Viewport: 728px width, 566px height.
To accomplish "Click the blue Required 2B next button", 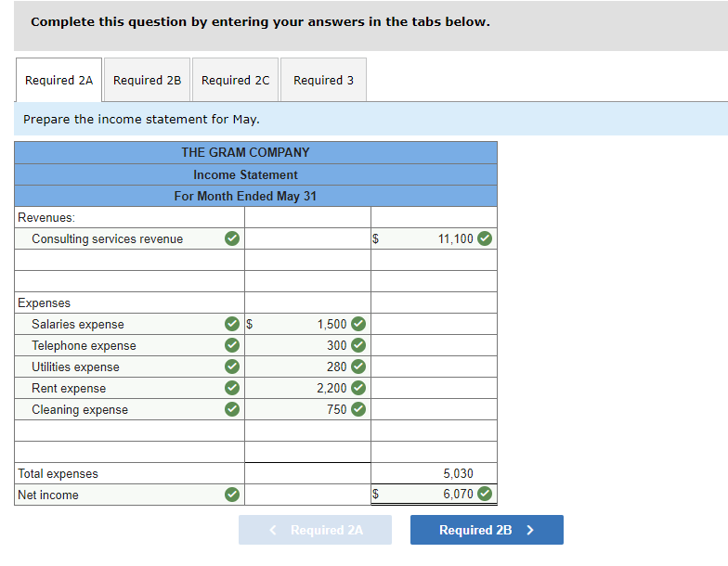I will pos(487,530).
